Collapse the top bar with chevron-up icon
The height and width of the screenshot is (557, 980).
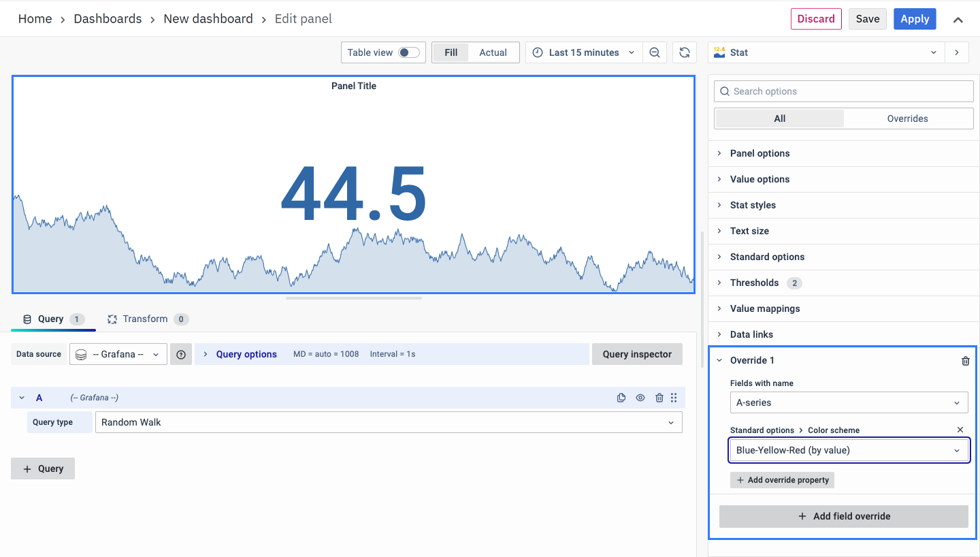point(958,20)
